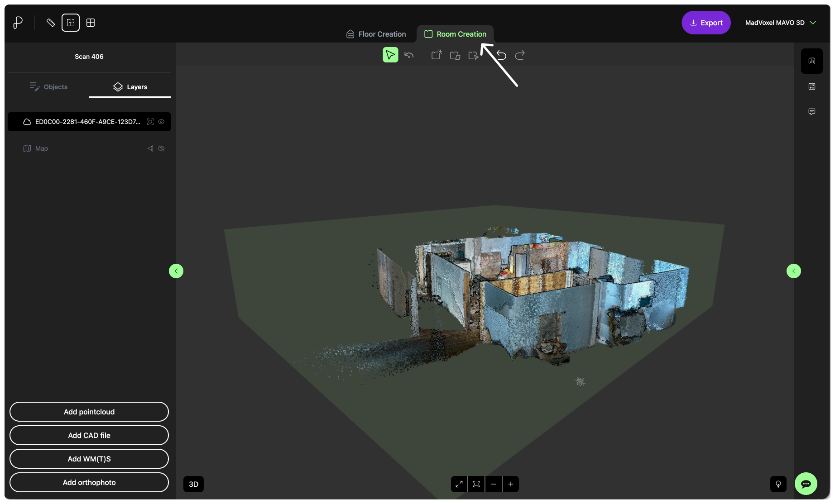Switch to the Objects tab
The height and width of the screenshot is (504, 835).
[x=48, y=87]
